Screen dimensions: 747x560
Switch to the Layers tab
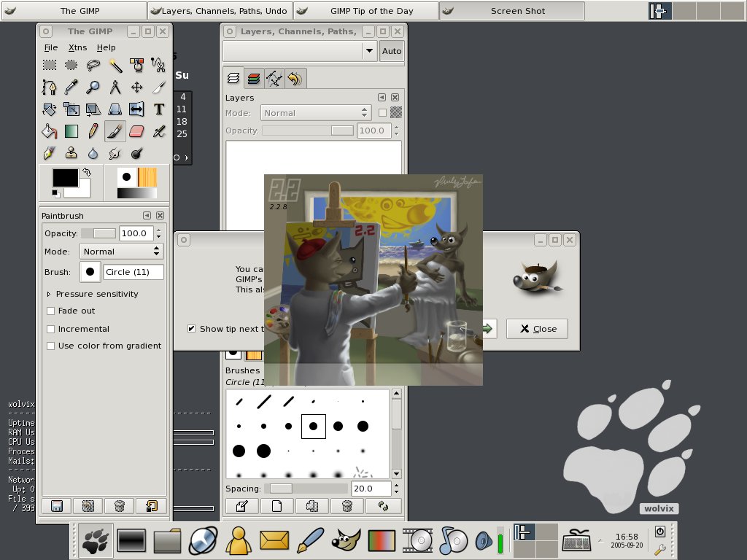click(x=233, y=78)
